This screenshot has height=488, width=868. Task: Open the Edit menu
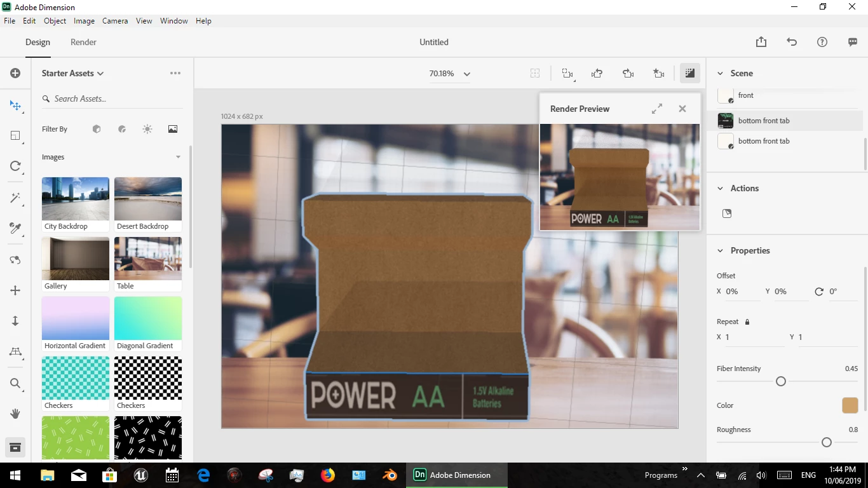[29, 21]
